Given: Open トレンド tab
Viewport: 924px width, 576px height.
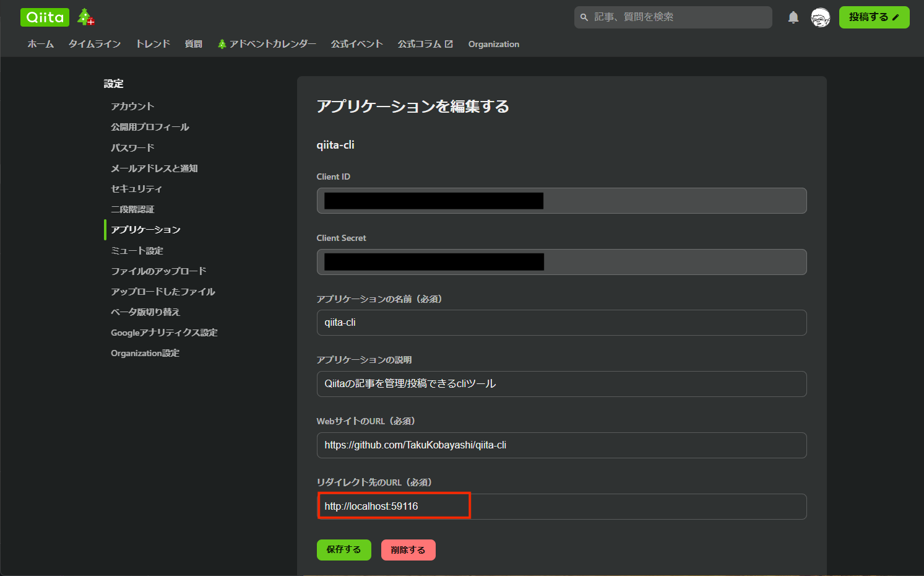Looking at the screenshot, I should point(153,44).
